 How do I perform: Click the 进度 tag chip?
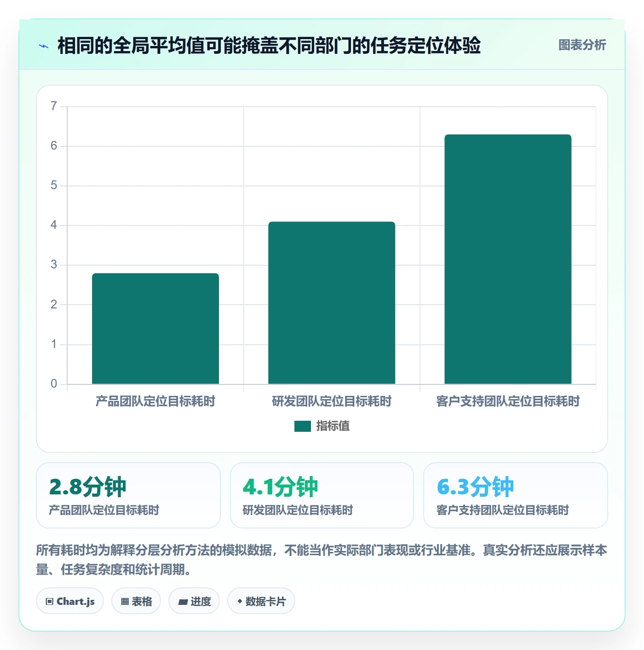pyautogui.click(x=194, y=601)
